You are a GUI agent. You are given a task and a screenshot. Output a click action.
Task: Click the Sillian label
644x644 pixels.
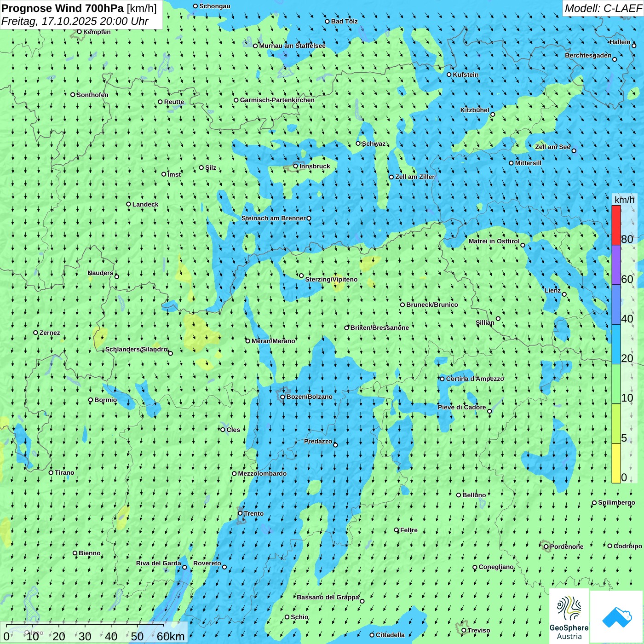(x=485, y=322)
